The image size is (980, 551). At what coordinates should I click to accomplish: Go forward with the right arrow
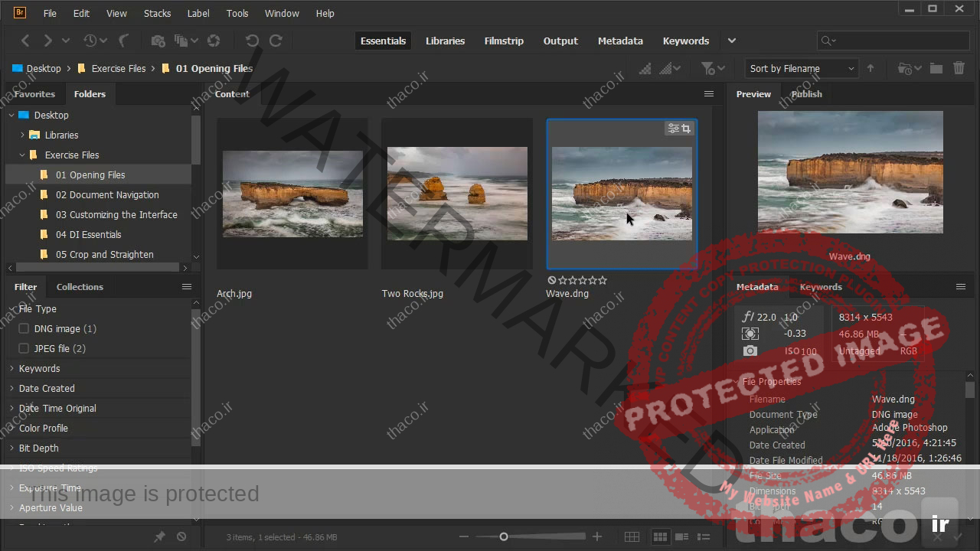tap(47, 41)
